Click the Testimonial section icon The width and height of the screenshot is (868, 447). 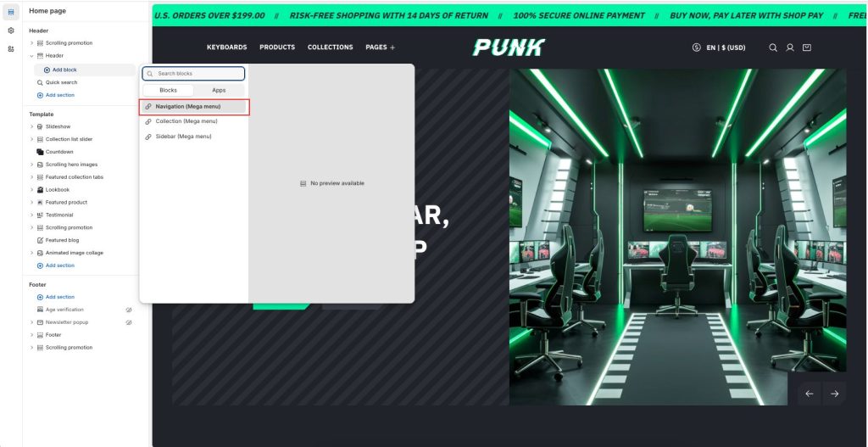point(40,215)
